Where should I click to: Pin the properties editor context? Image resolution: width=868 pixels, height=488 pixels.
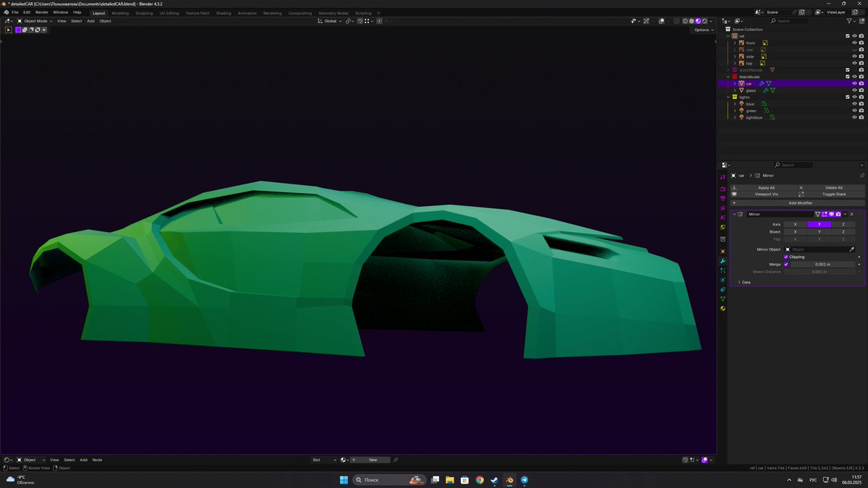pos(861,175)
